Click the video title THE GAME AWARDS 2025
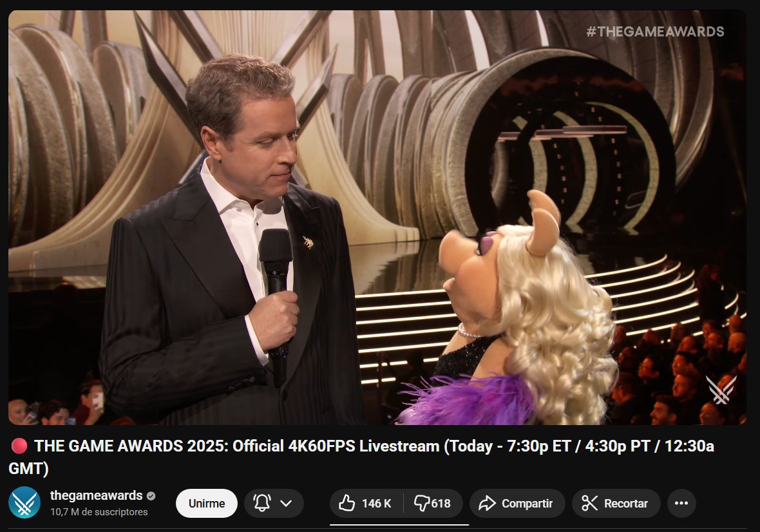760x532 pixels. pos(361,457)
